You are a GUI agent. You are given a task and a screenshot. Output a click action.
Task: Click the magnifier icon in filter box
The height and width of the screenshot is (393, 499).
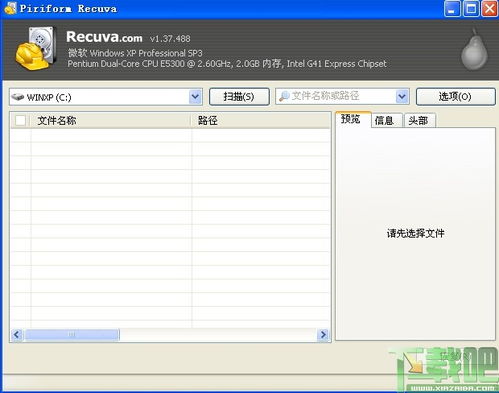[284, 96]
